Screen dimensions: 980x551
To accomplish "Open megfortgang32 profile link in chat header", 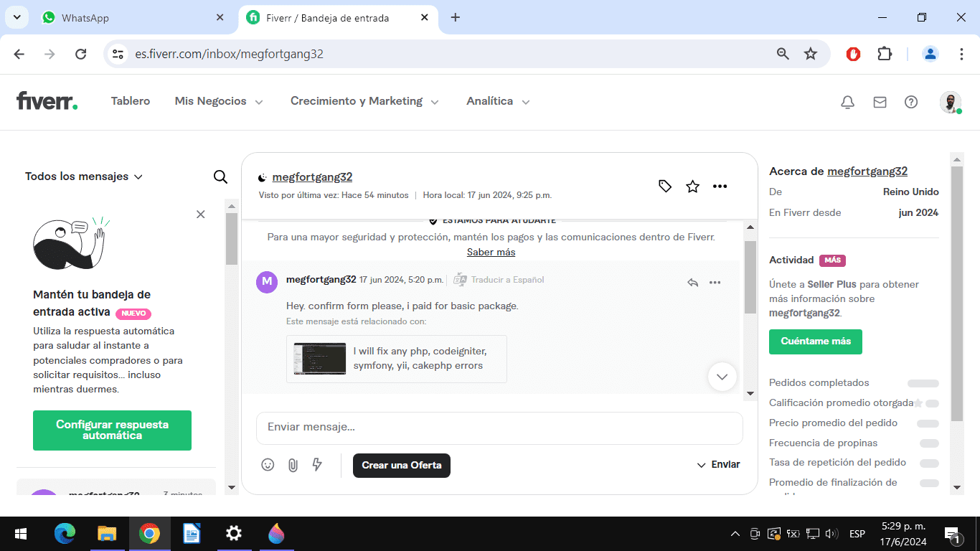I will [312, 177].
